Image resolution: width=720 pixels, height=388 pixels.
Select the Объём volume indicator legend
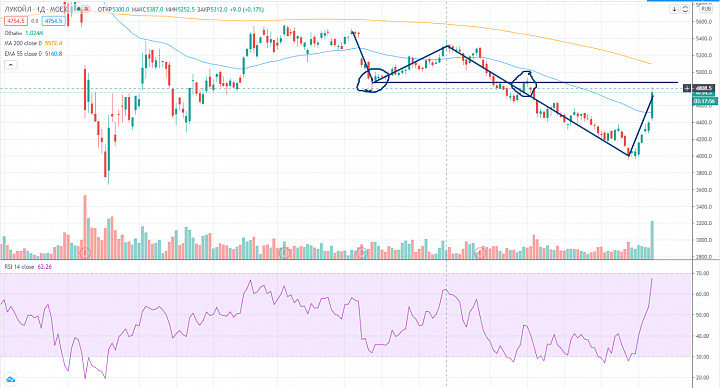(x=14, y=33)
